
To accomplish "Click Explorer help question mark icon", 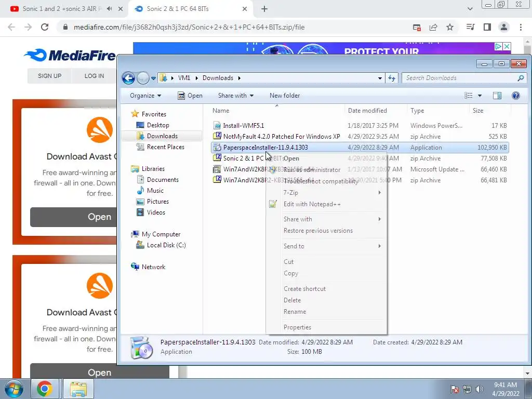I will 516,96.
